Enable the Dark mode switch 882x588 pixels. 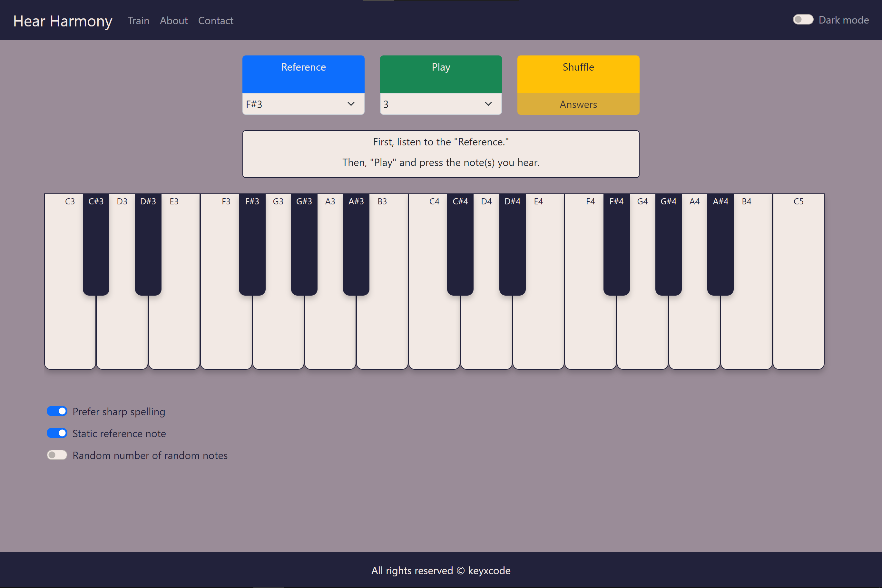coord(803,19)
